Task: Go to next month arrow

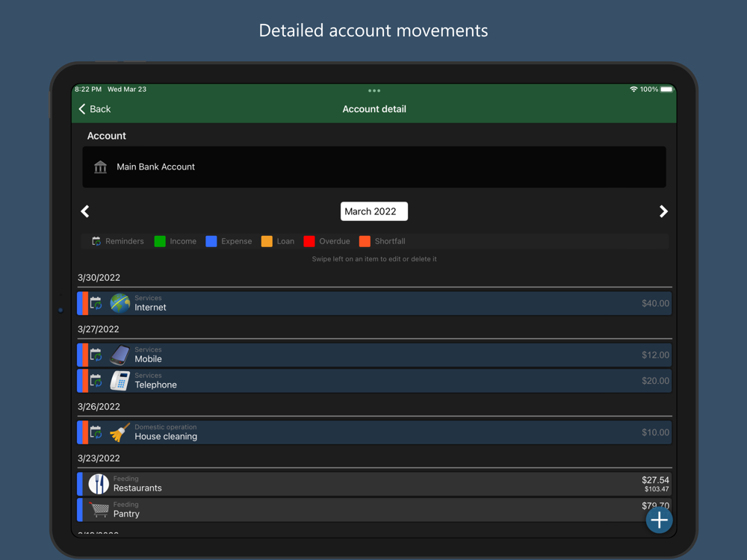Action: point(663,211)
